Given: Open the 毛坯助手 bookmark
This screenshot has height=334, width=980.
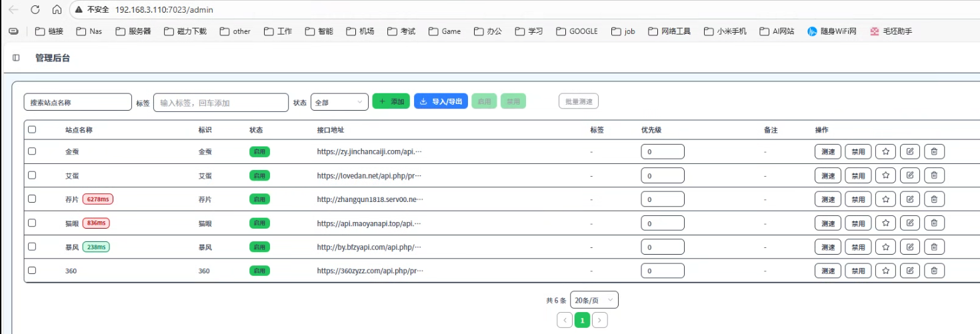Looking at the screenshot, I should coord(891,31).
